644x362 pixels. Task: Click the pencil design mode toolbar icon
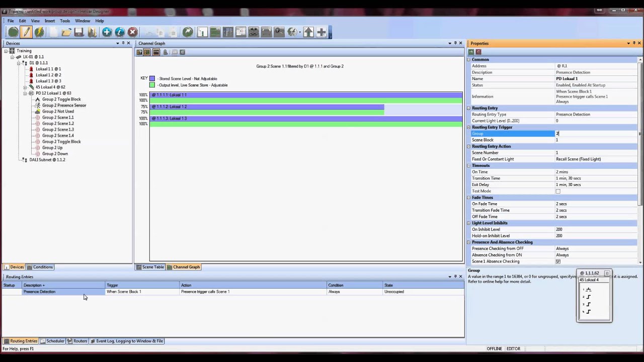(26, 32)
